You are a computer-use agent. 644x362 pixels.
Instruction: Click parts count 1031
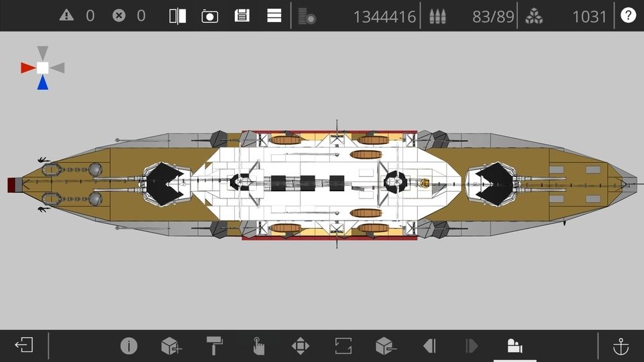[590, 17]
